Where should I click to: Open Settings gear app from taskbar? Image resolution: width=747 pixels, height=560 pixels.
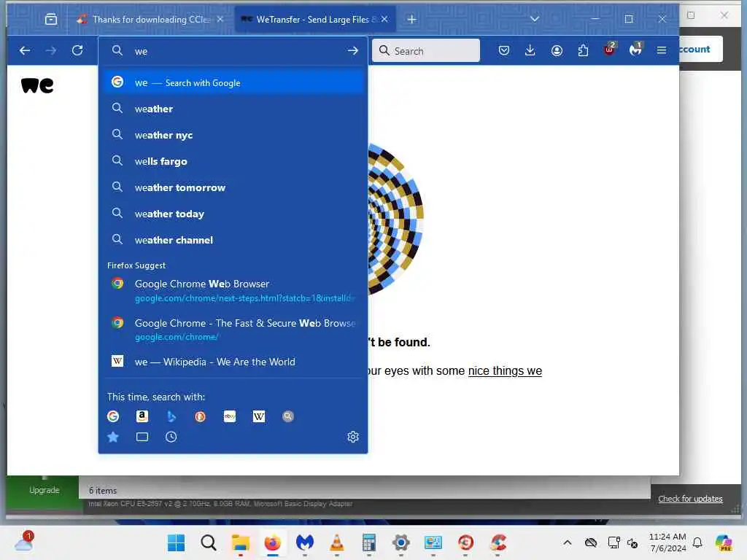pos(401,542)
